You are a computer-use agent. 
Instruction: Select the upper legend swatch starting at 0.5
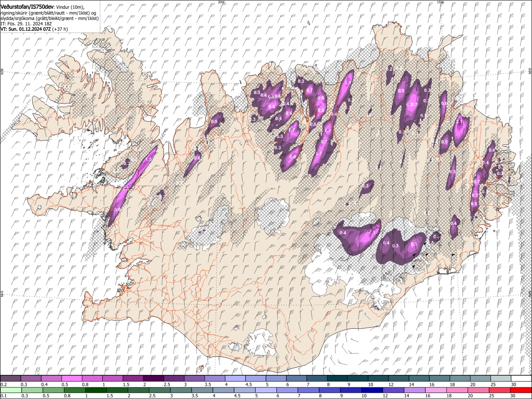pyautogui.click(x=72, y=378)
